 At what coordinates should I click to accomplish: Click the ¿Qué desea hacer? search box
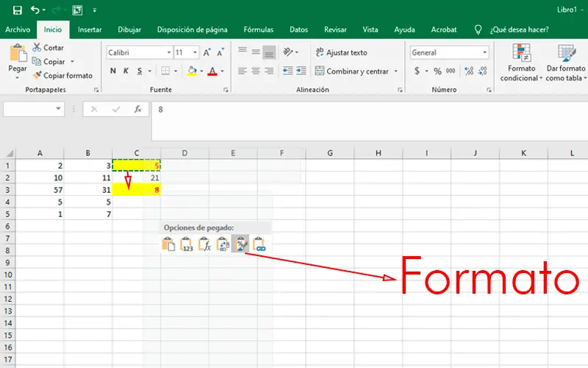click(519, 29)
